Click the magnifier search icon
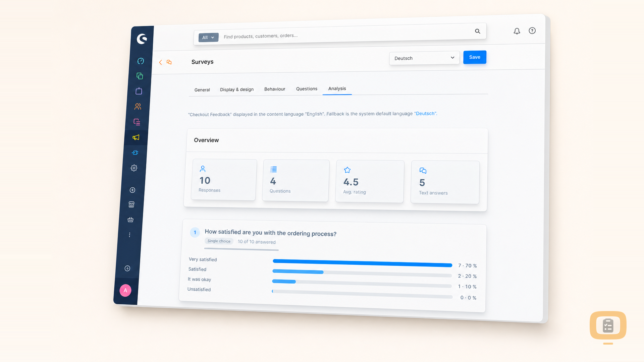 [x=478, y=31]
